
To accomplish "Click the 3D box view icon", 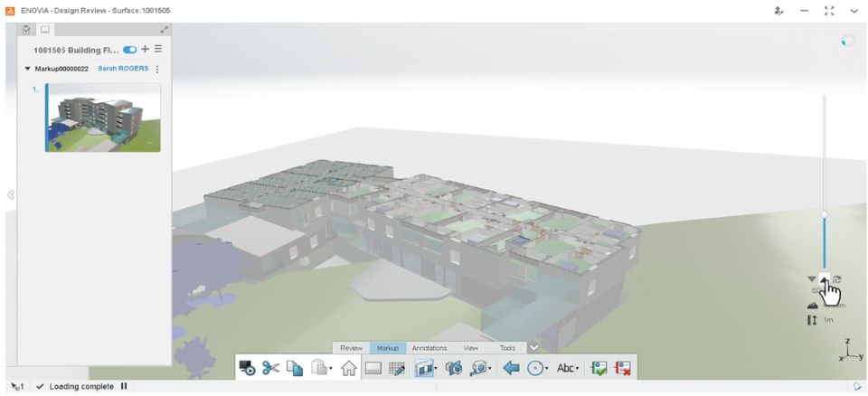I will (x=453, y=368).
